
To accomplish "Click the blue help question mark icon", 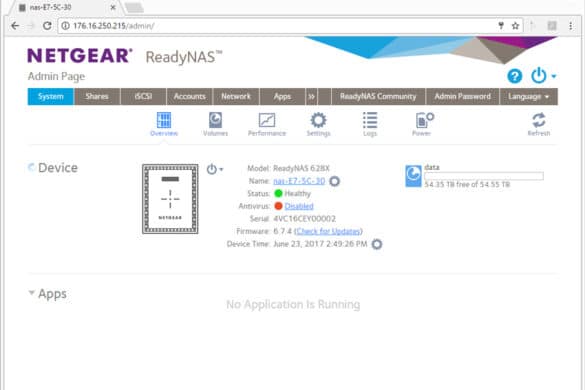I will [514, 76].
